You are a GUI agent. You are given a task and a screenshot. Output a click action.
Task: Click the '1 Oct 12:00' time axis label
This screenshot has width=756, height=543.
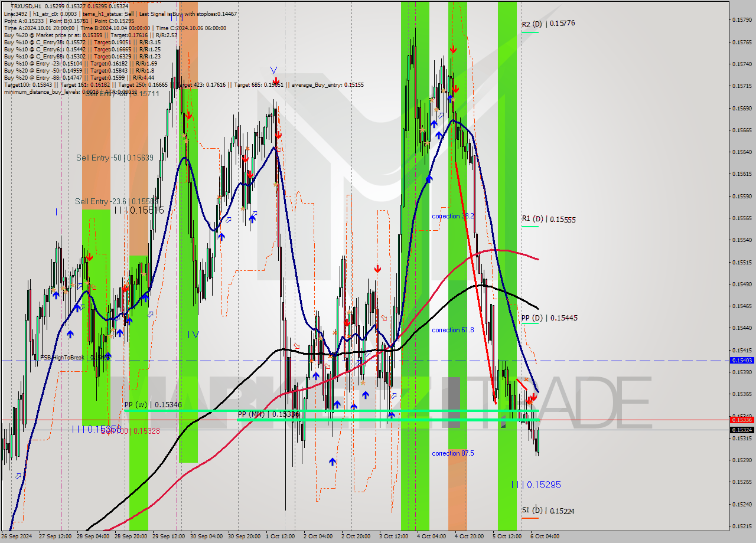[280, 537]
